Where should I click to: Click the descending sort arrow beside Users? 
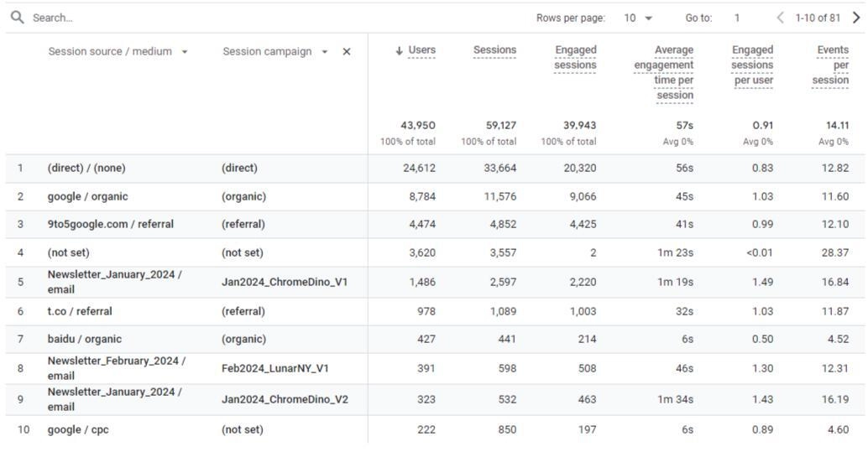pyautogui.click(x=399, y=51)
